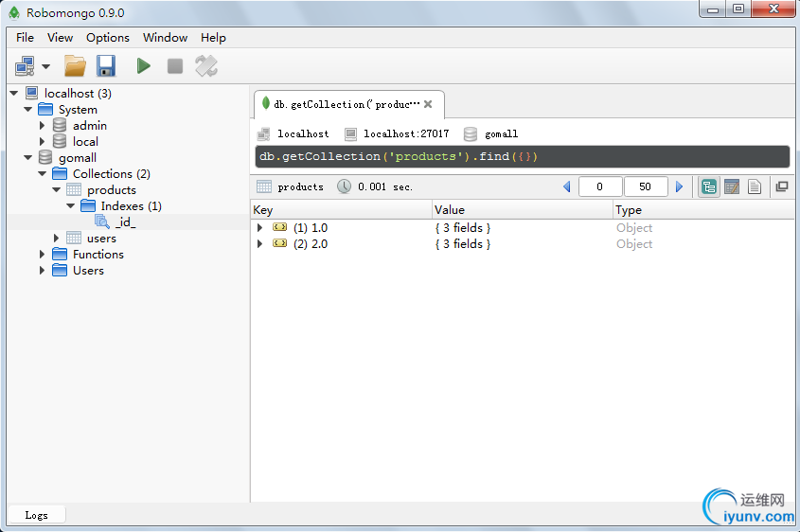The height and width of the screenshot is (532, 800).
Task: Click the 'gomall' database label in tree
Action: point(78,158)
